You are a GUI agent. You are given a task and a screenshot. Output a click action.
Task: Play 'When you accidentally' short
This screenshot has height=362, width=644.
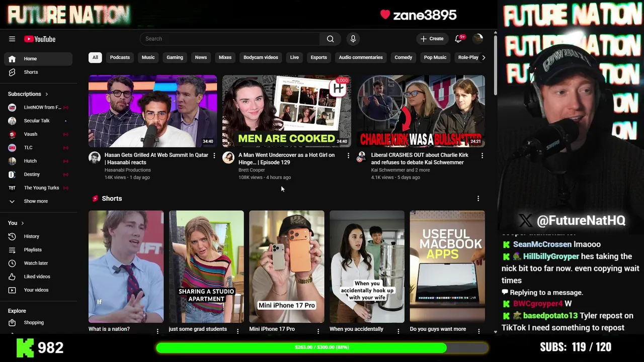367,266
